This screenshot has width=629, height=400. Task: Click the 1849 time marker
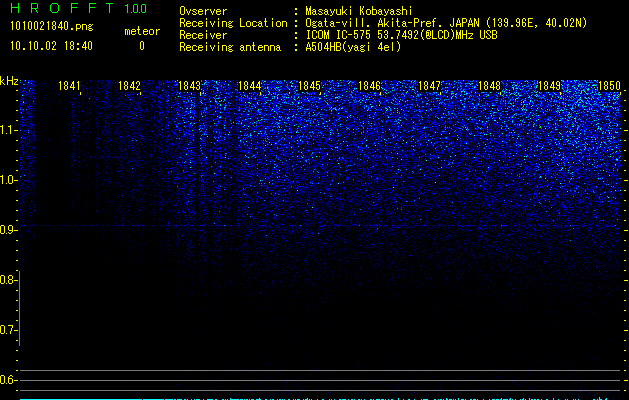[x=549, y=85]
